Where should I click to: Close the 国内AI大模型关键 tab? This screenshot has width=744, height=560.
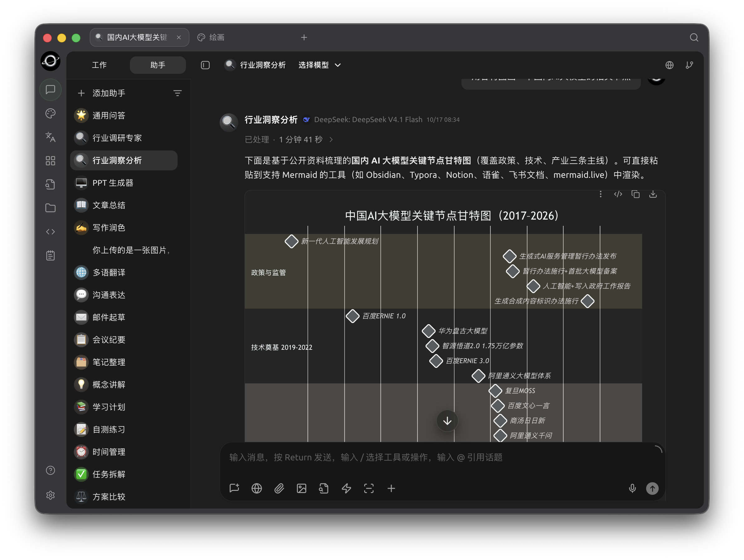pyautogui.click(x=179, y=37)
